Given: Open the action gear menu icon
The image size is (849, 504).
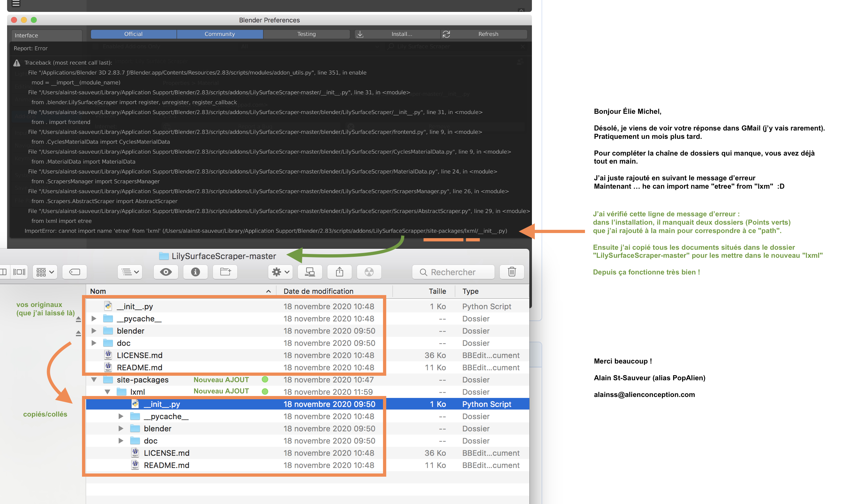Looking at the screenshot, I should [x=279, y=272].
